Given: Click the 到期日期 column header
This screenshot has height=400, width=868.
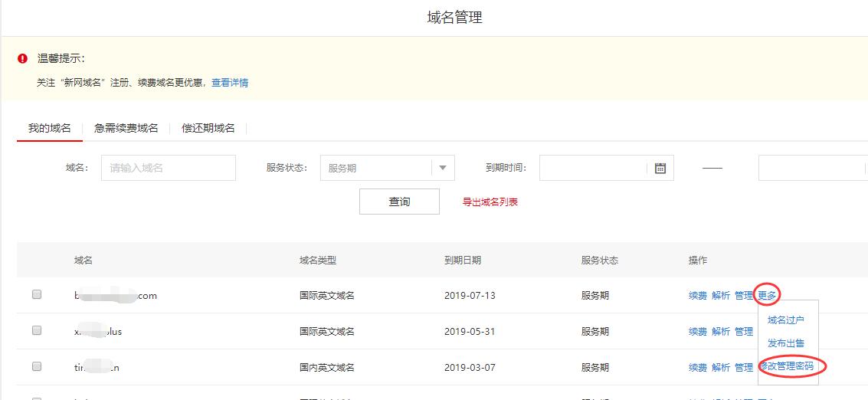Looking at the screenshot, I should 463,261.
